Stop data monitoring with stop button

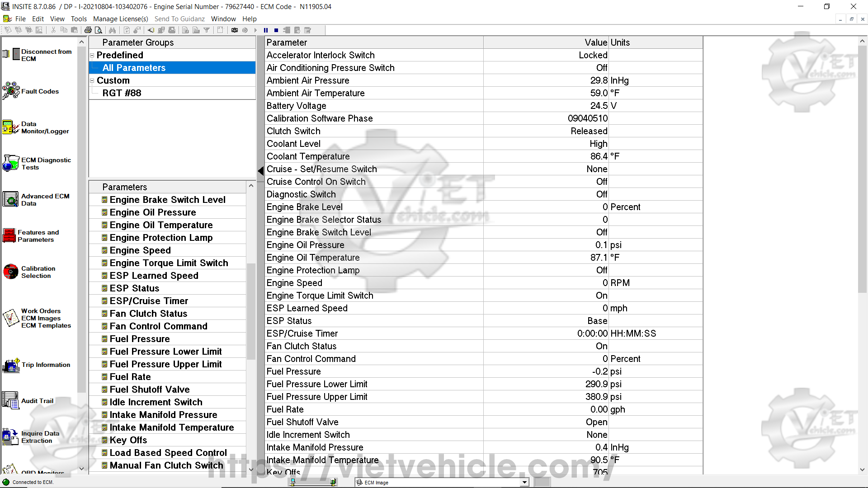(x=276, y=30)
